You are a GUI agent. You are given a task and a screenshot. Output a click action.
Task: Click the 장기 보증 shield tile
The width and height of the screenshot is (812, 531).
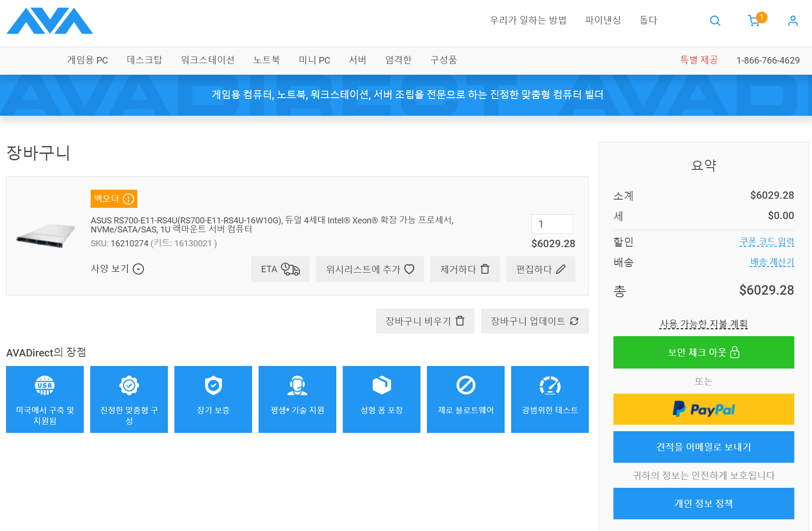213,399
